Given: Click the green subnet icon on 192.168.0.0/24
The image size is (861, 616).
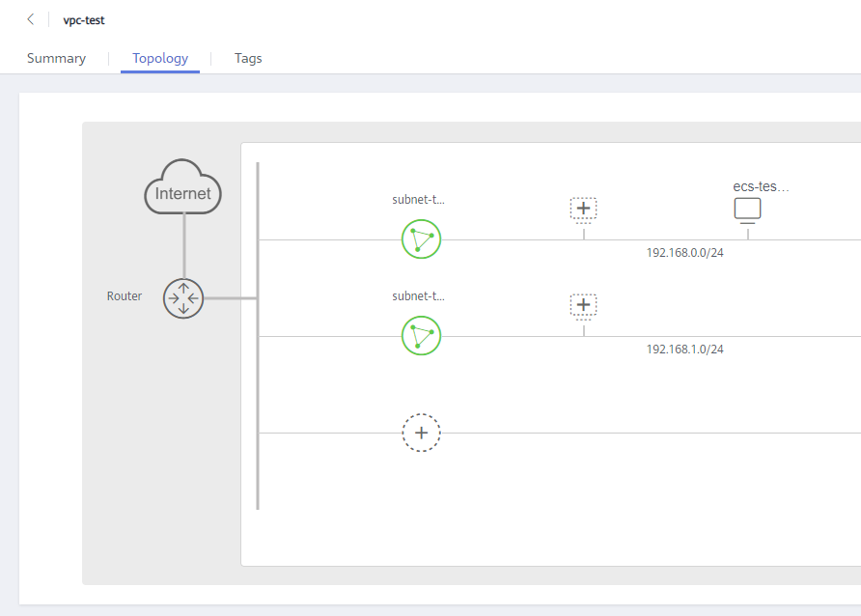Looking at the screenshot, I should 421,239.
